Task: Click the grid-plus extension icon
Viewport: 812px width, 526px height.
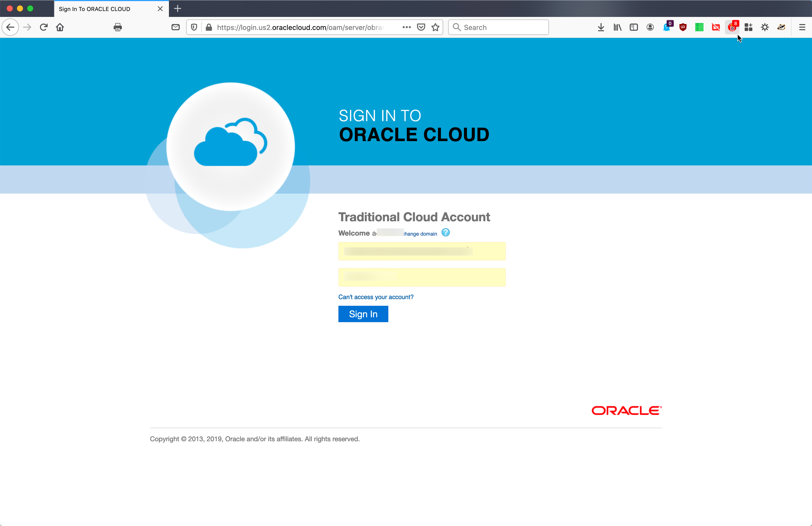Action: pos(749,27)
